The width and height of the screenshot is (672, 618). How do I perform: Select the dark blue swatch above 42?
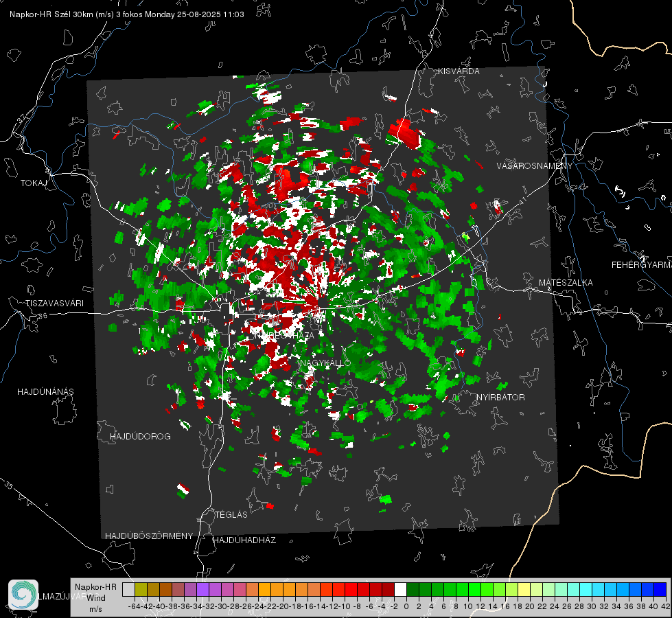point(660,590)
